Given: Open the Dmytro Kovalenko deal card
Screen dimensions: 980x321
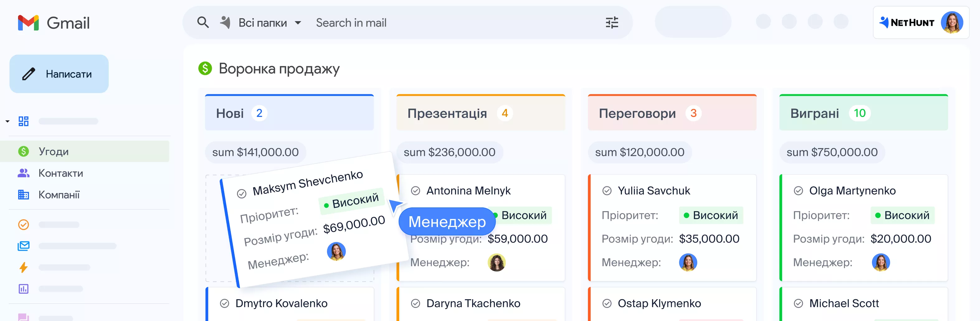Looking at the screenshot, I should 282,303.
